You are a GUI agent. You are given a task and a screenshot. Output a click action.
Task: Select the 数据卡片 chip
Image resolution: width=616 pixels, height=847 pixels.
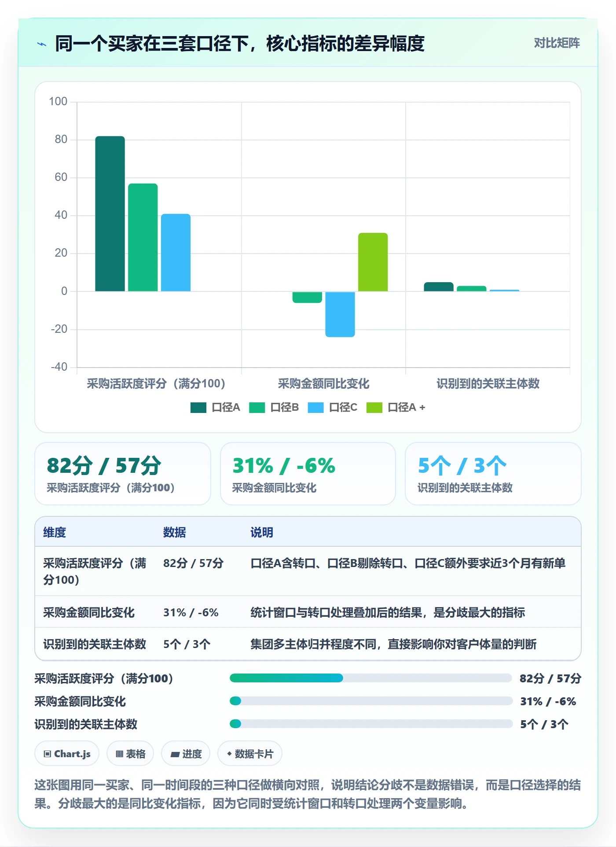coord(250,754)
